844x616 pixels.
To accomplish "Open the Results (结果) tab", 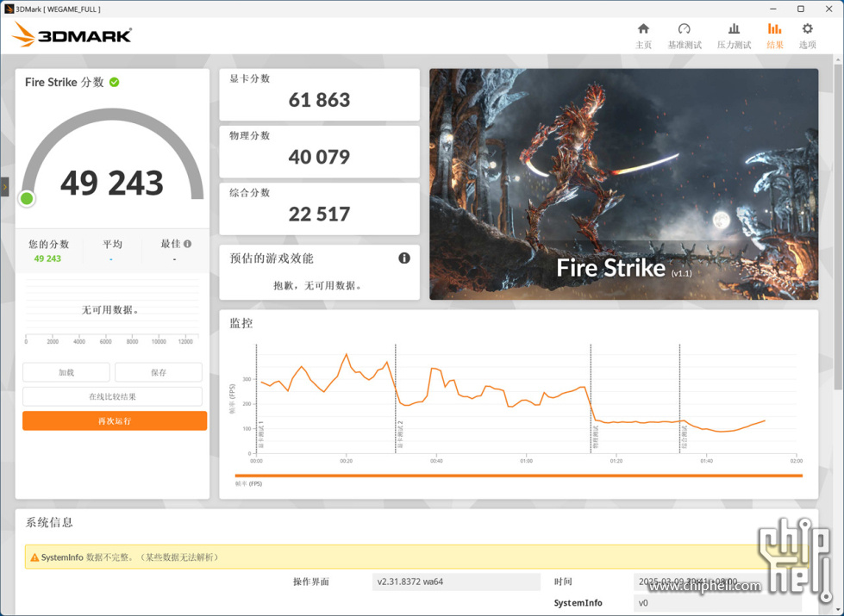I will (x=774, y=36).
